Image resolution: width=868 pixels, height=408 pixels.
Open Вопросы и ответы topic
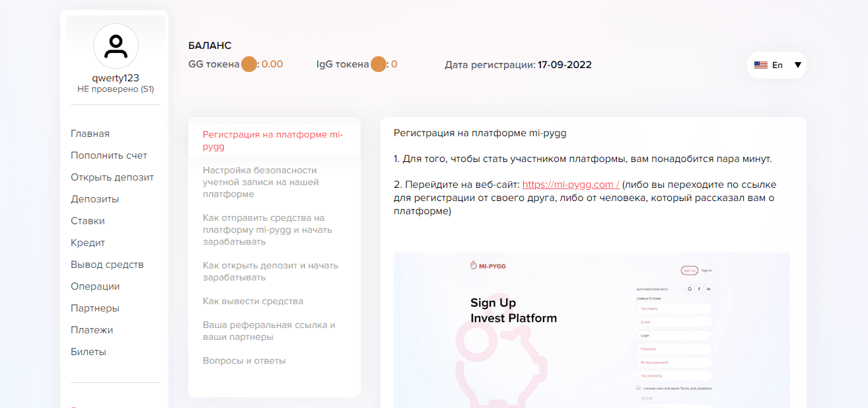tap(244, 360)
